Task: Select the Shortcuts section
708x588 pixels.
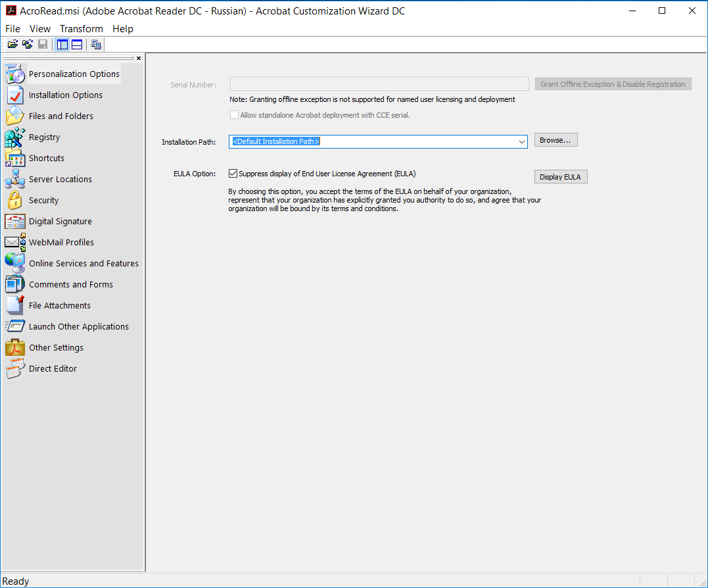Action: (x=35, y=158)
